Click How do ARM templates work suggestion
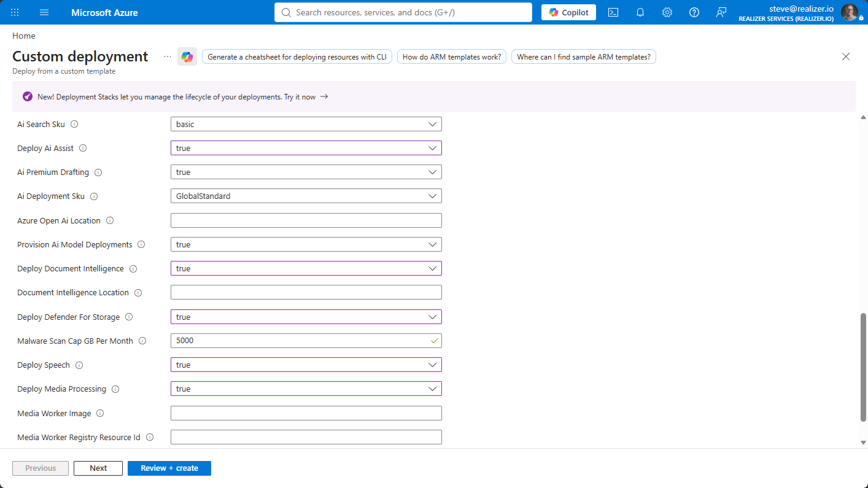The width and height of the screenshot is (868, 488). [452, 57]
